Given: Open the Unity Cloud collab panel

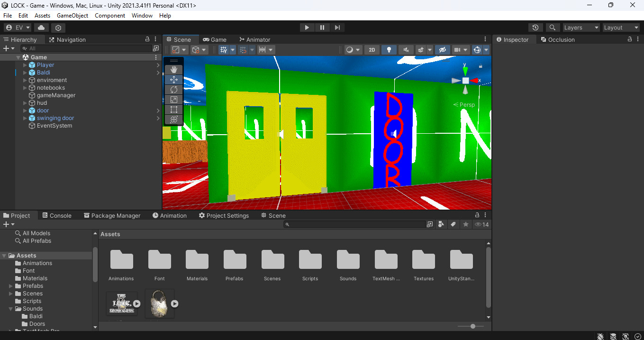Looking at the screenshot, I should 41,27.
